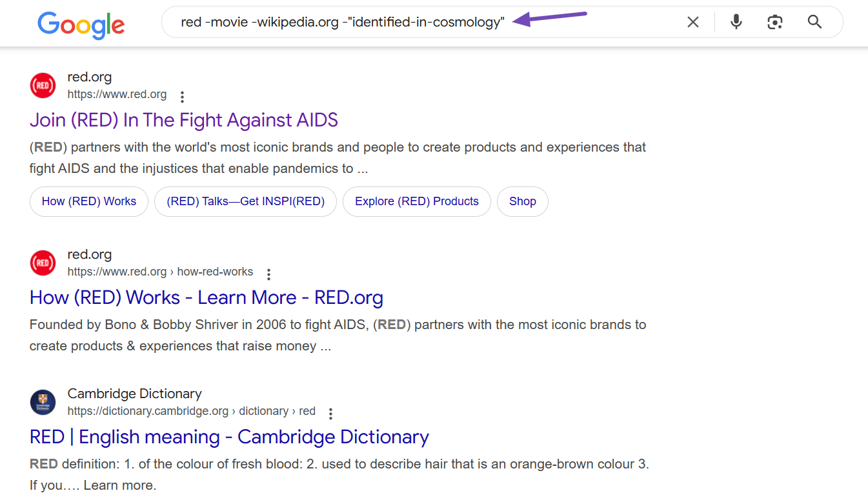Open the Explore (RED) Products chip

416,201
